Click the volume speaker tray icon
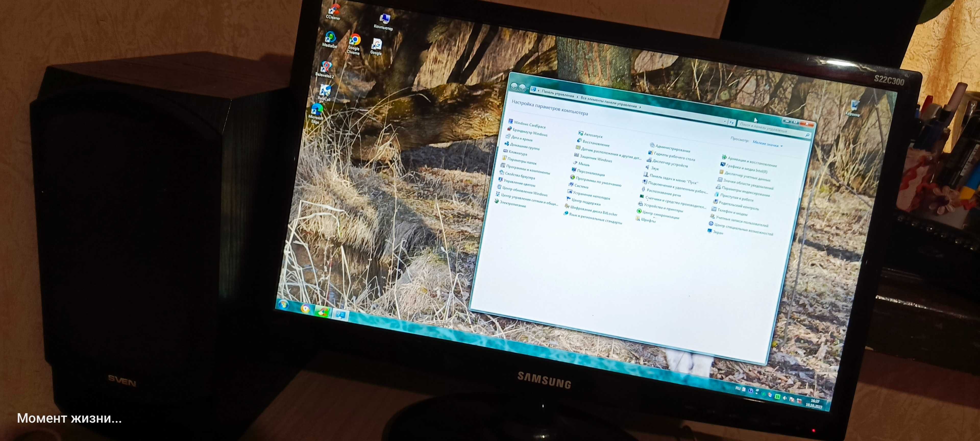The image size is (980, 441). 785,398
